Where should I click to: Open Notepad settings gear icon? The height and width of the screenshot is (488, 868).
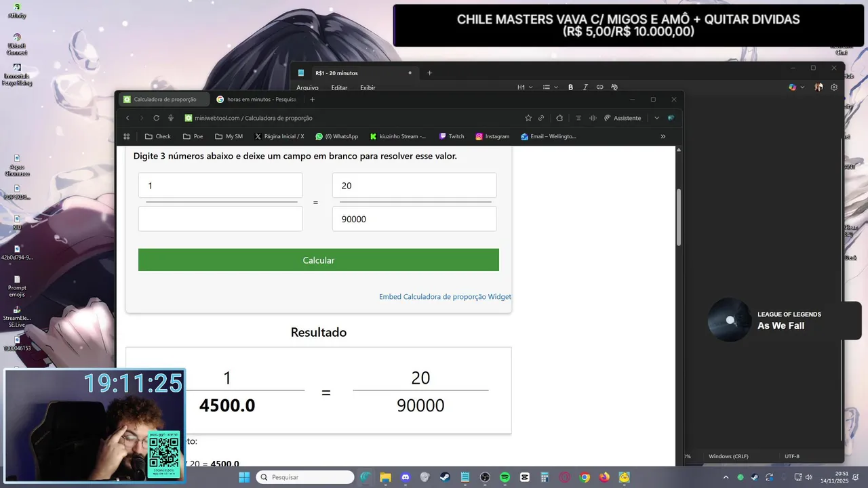[834, 87]
